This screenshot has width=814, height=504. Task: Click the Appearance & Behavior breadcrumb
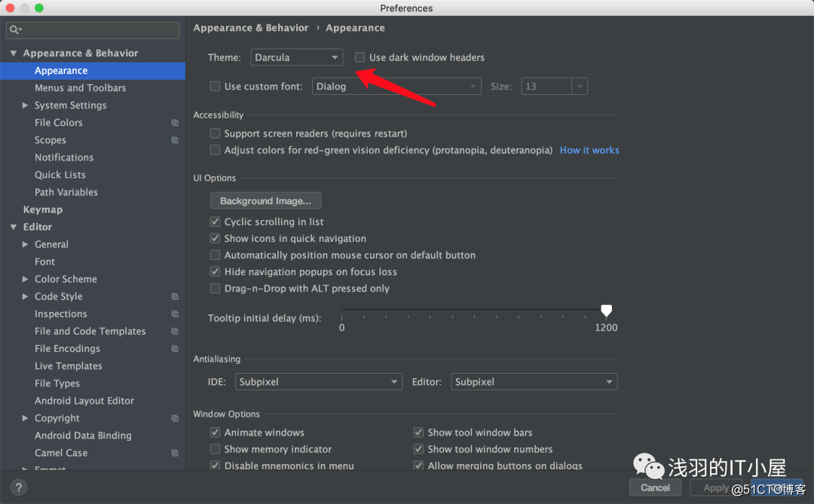tap(250, 27)
